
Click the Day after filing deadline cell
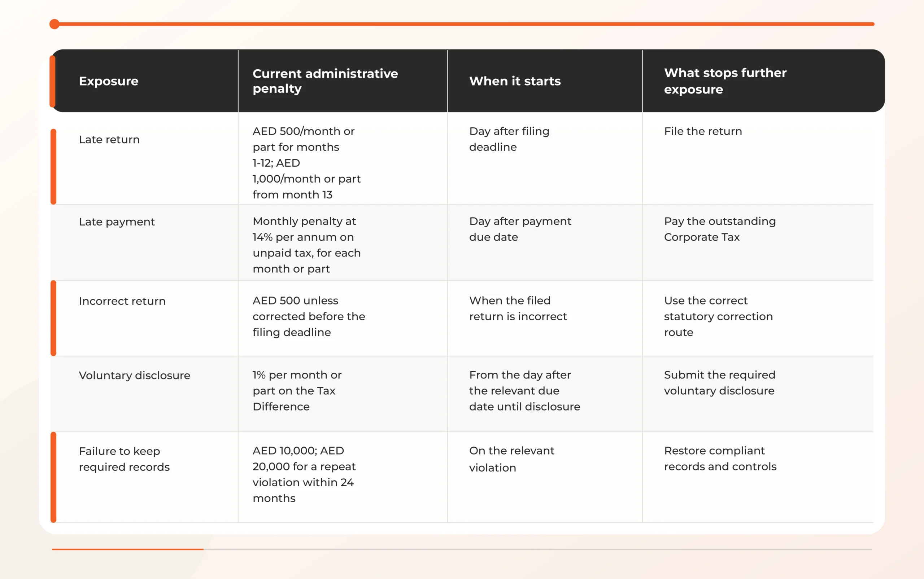(509, 139)
